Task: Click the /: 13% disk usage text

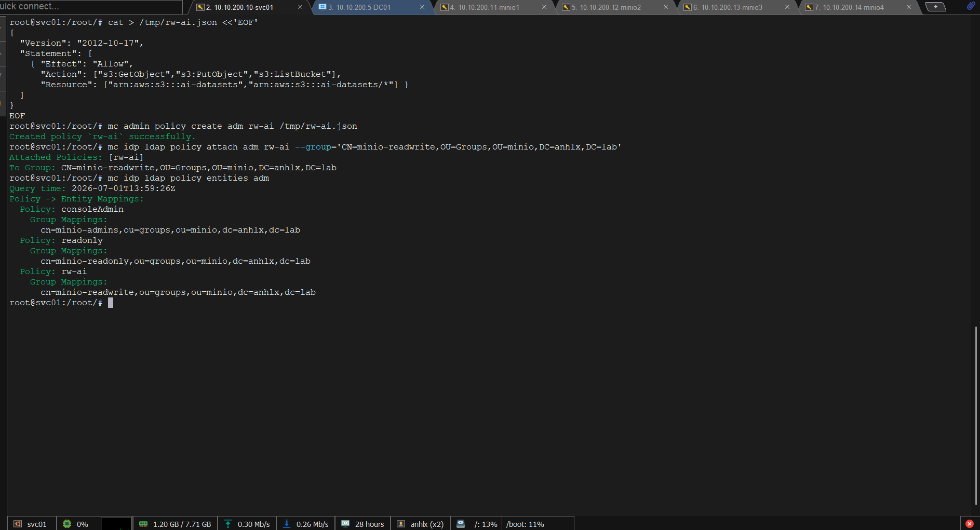Action: 486,524
